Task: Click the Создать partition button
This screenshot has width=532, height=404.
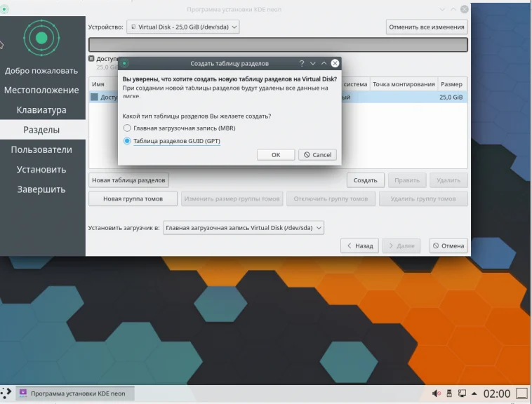Action: click(x=366, y=180)
